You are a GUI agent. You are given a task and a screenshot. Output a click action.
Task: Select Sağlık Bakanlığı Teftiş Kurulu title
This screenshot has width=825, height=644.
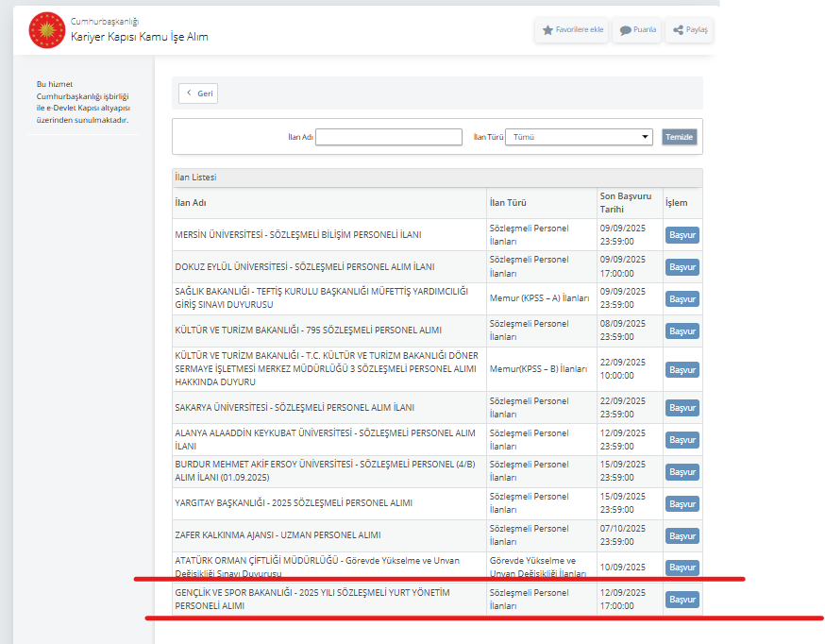click(322, 298)
